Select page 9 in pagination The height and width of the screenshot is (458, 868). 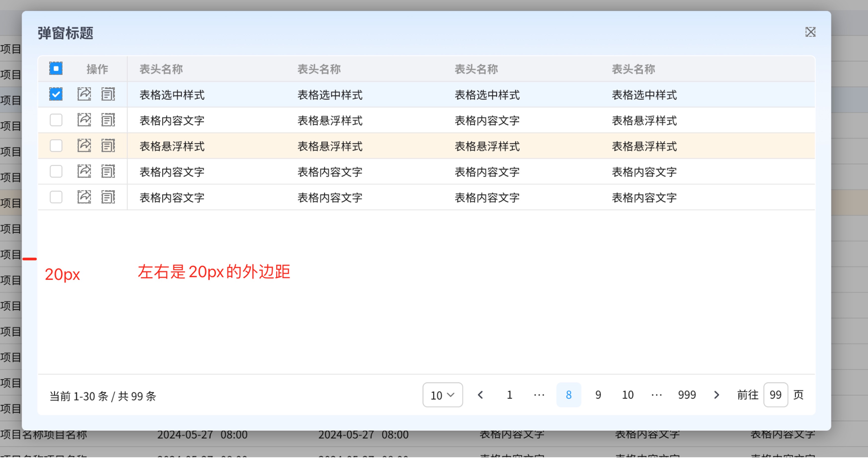pos(598,395)
